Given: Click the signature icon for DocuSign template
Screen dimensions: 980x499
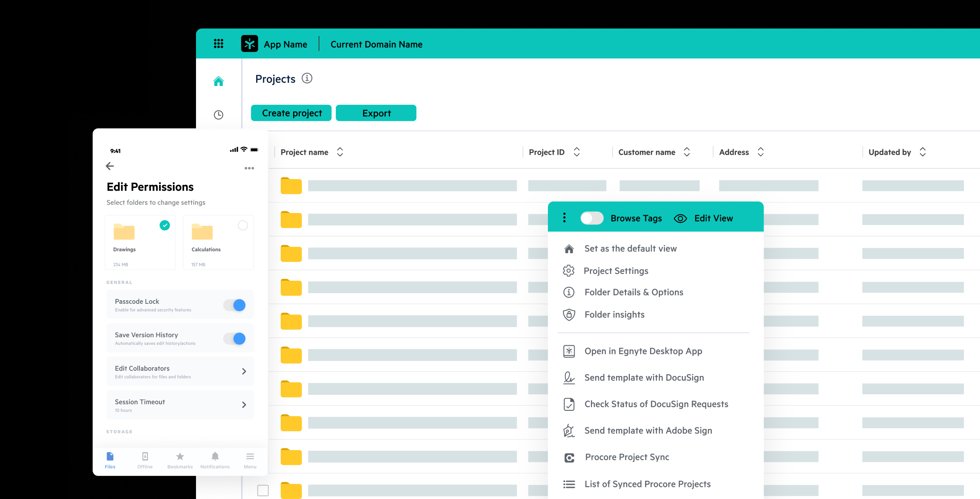Looking at the screenshot, I should [569, 378].
